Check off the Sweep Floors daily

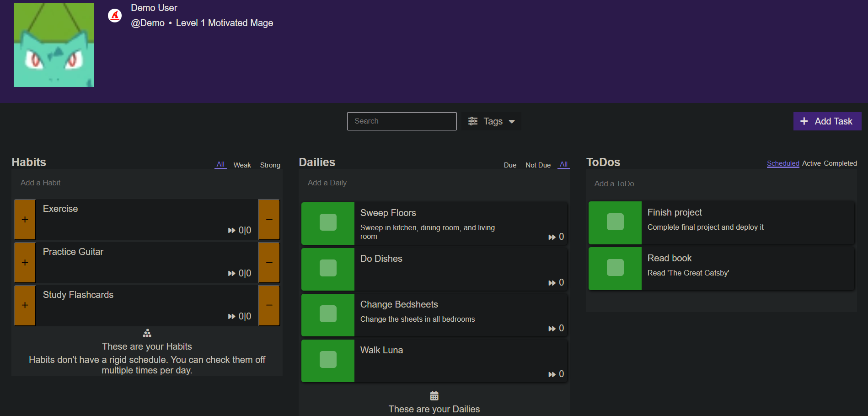pyautogui.click(x=328, y=222)
